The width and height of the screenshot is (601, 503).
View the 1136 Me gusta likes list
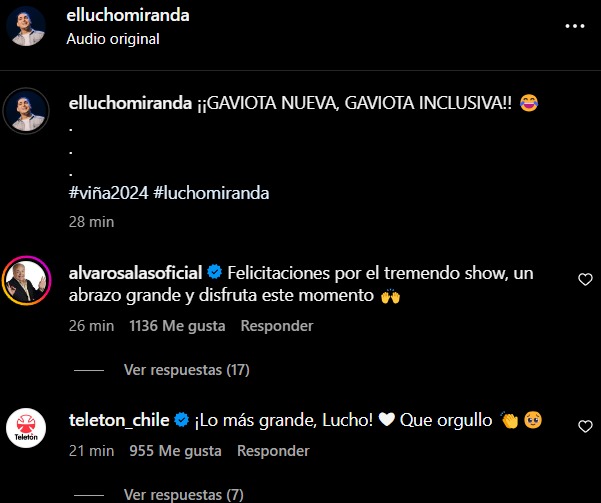(177, 326)
